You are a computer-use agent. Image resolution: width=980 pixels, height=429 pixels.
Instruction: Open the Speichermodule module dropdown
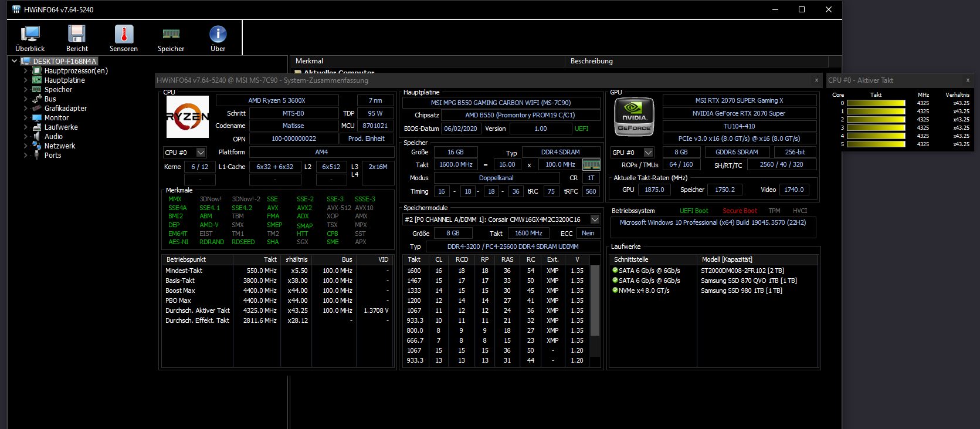point(595,219)
